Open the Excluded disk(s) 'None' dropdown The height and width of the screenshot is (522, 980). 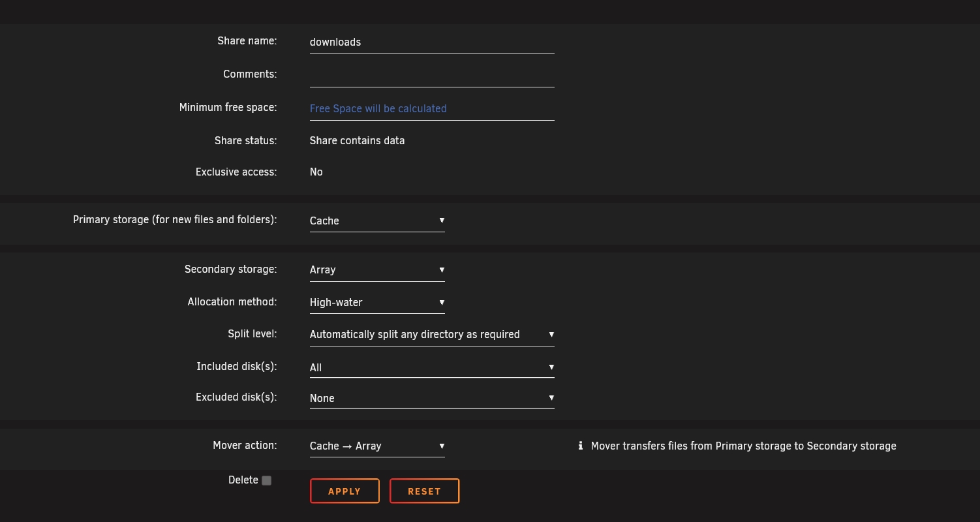coord(431,398)
